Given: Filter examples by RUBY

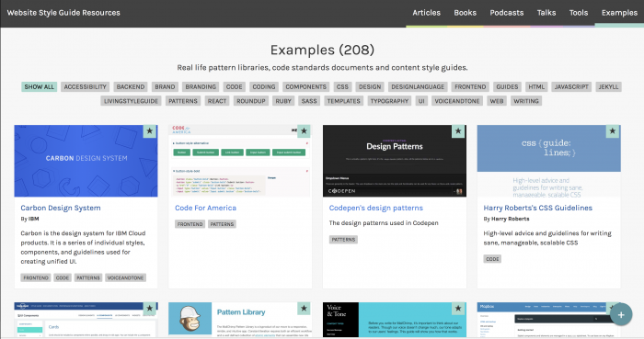Looking at the screenshot, I should 283,101.
